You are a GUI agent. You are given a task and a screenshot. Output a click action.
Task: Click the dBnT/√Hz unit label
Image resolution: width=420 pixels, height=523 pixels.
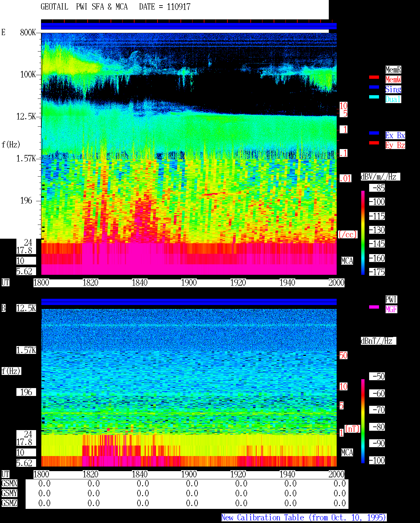pos(378,341)
